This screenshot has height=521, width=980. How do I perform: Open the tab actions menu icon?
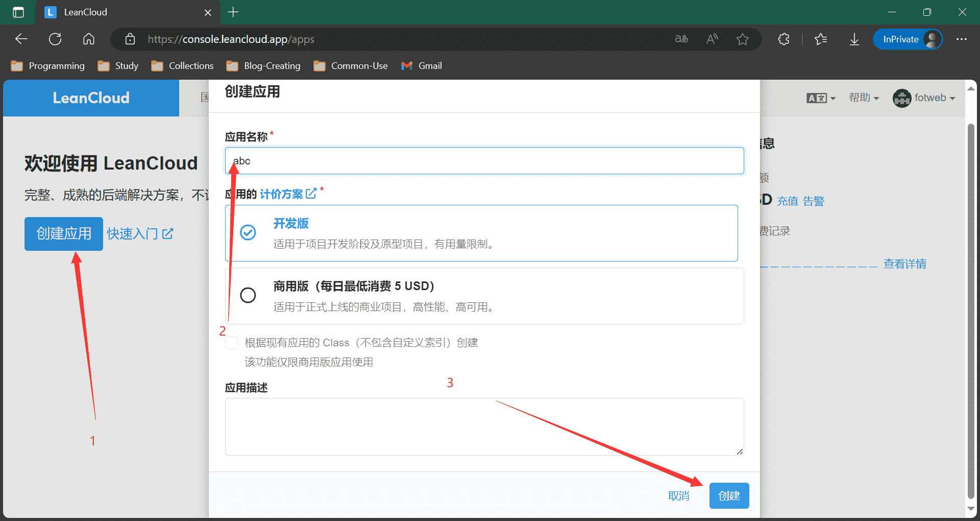point(18,12)
